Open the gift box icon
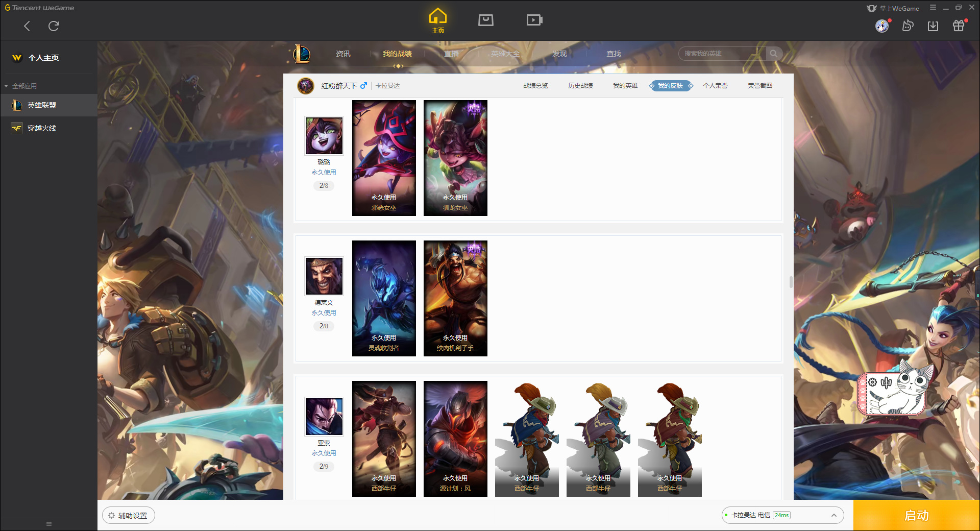Image resolution: width=980 pixels, height=531 pixels. pos(959,26)
